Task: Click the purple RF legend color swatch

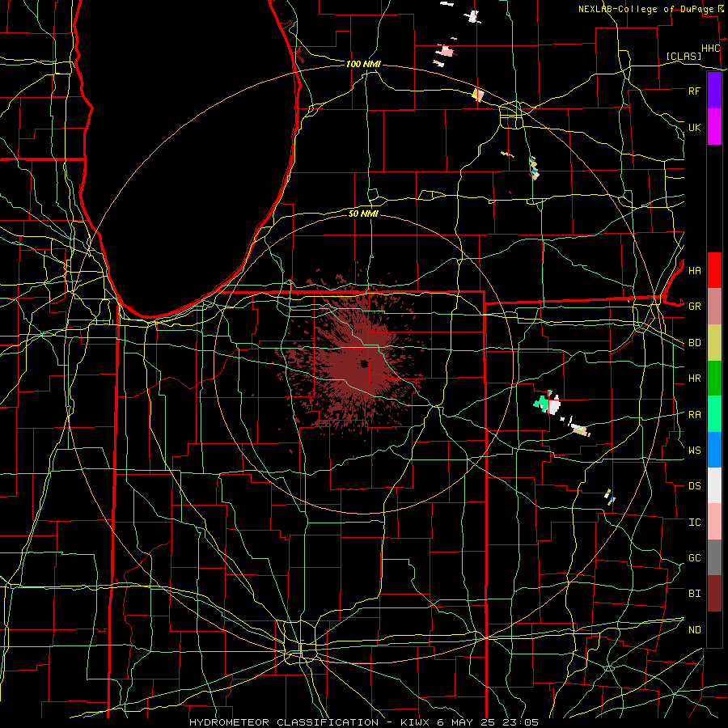Action: [x=714, y=91]
